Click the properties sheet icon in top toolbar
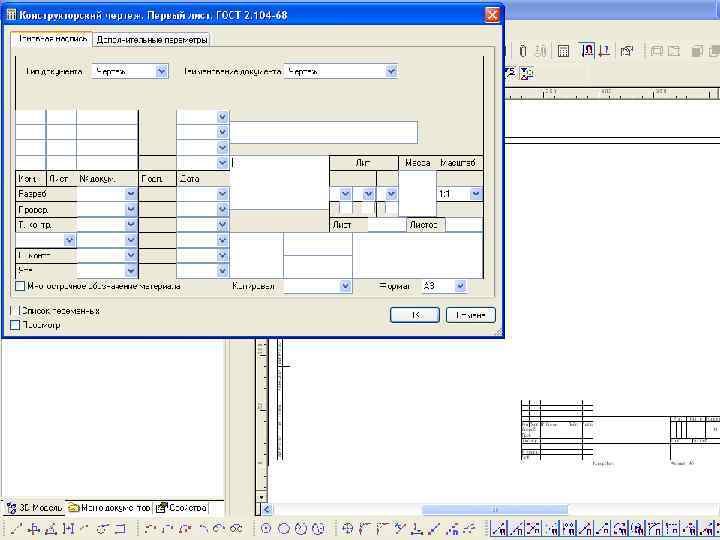Image resolution: width=720 pixels, height=540 pixels. tap(627, 51)
